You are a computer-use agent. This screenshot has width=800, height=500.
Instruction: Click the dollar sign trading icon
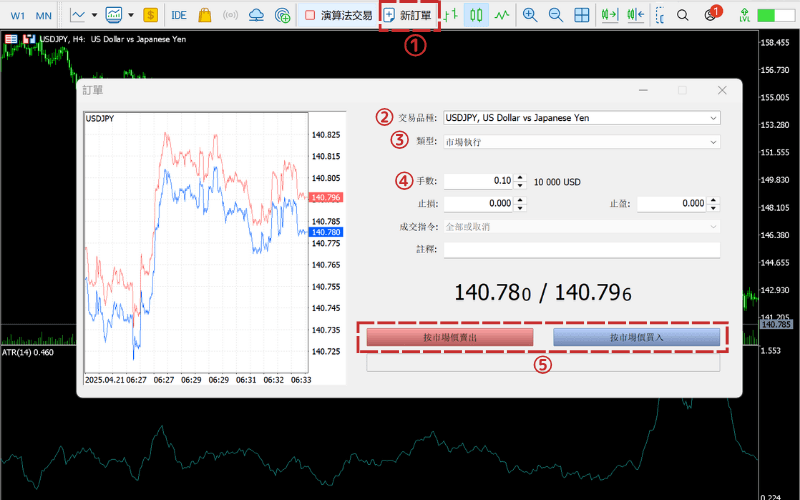pos(150,15)
